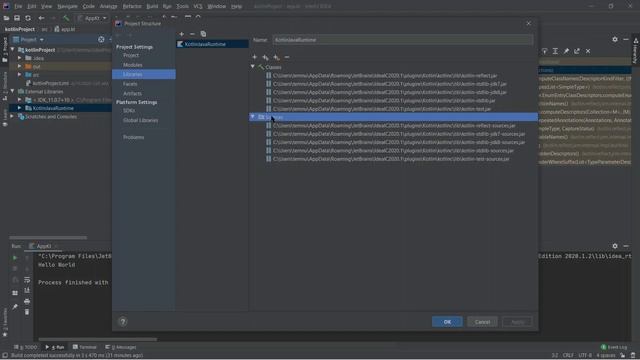
Task: Open the Artifacts settings page
Action: tap(132, 93)
